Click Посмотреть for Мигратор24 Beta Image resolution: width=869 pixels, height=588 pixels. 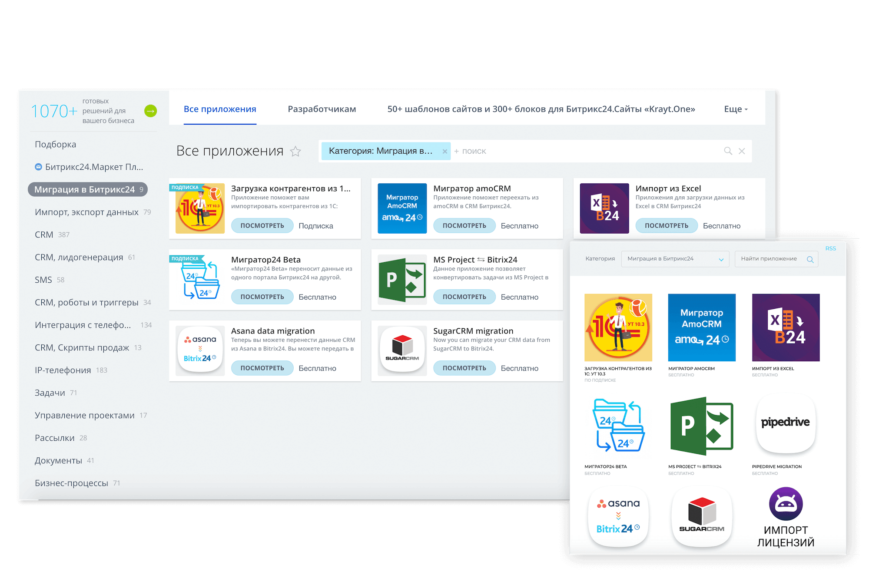point(262,297)
